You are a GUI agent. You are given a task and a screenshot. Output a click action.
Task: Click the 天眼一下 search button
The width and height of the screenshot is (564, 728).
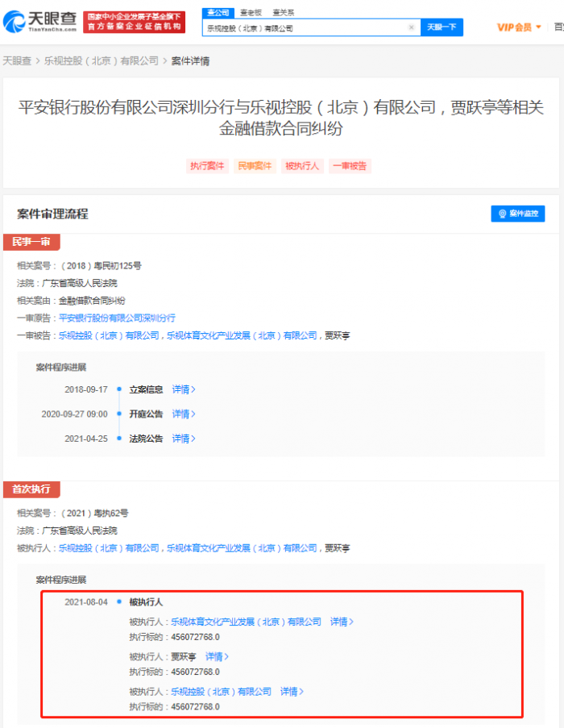point(442,27)
